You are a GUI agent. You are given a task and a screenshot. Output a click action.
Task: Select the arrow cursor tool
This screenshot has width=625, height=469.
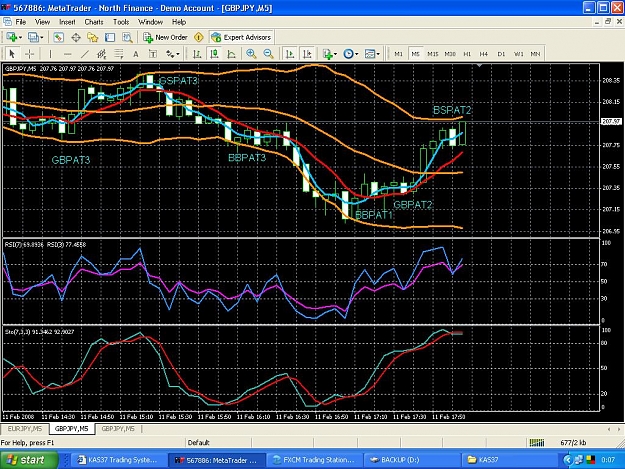(x=12, y=54)
